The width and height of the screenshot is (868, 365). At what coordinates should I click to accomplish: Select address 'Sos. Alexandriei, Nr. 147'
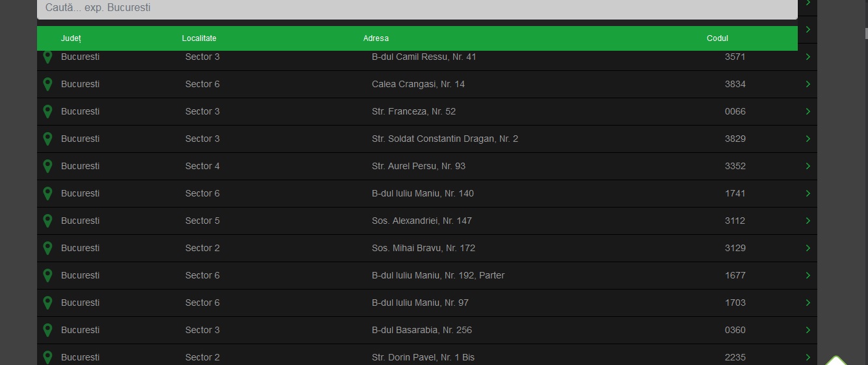(x=422, y=221)
